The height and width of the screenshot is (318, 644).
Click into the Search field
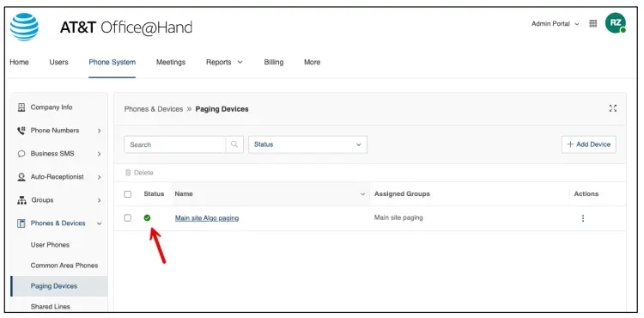(x=175, y=144)
